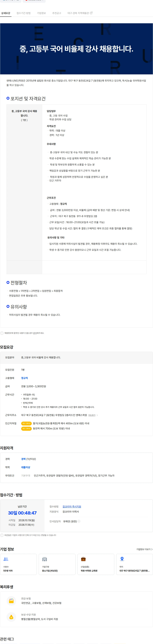The height and width of the screenshot is (644, 153).
Task: Click the 학원·어학원·교육원 industry card
Action: pyautogui.click(x=96, y=564)
